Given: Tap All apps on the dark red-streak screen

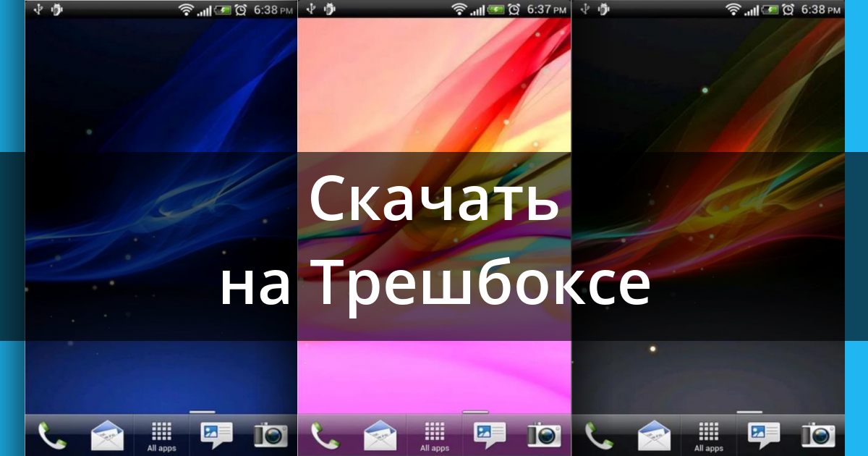Looking at the screenshot, I should [708, 436].
